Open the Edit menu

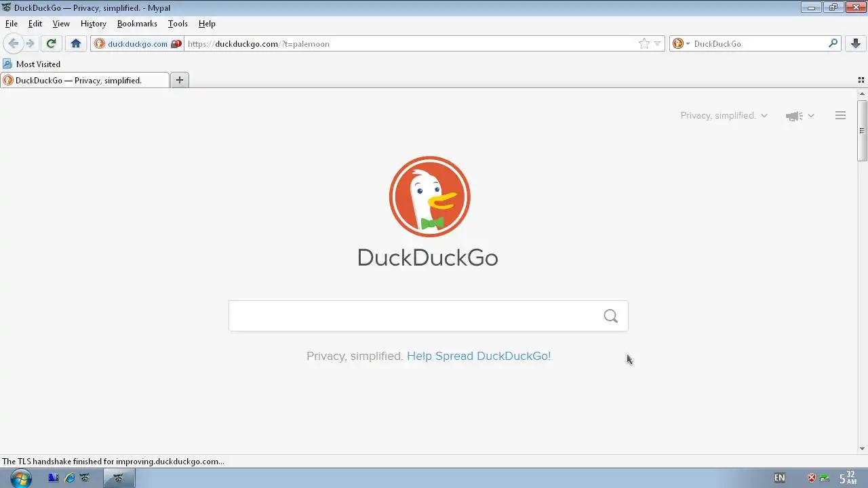pyautogui.click(x=35, y=24)
